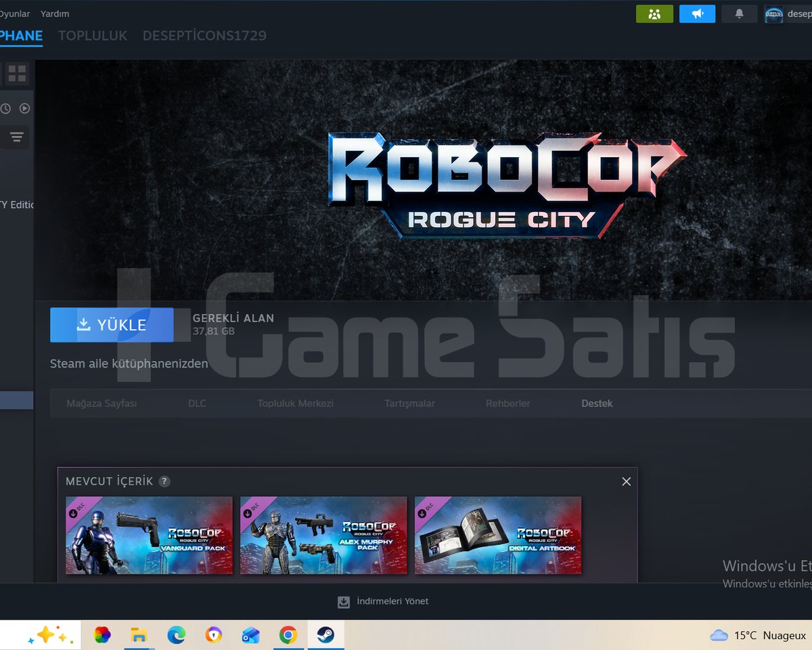812x650 pixels.
Task: Open the orange keyhole taskbar icon
Action: [214, 635]
